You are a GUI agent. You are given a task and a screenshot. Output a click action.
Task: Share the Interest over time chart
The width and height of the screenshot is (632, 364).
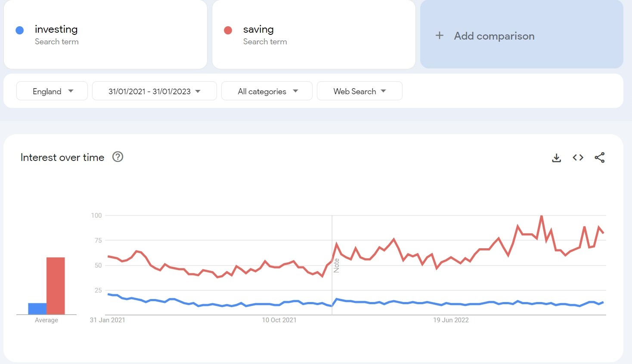[599, 157]
